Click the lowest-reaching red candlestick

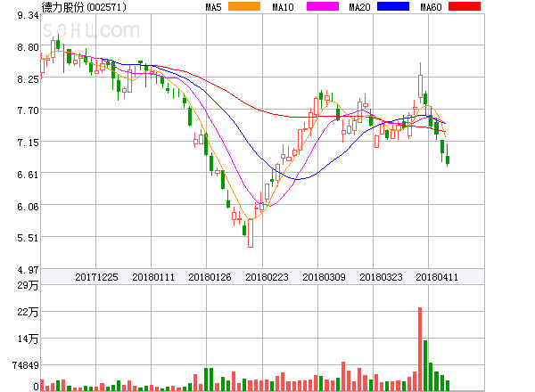251,233
